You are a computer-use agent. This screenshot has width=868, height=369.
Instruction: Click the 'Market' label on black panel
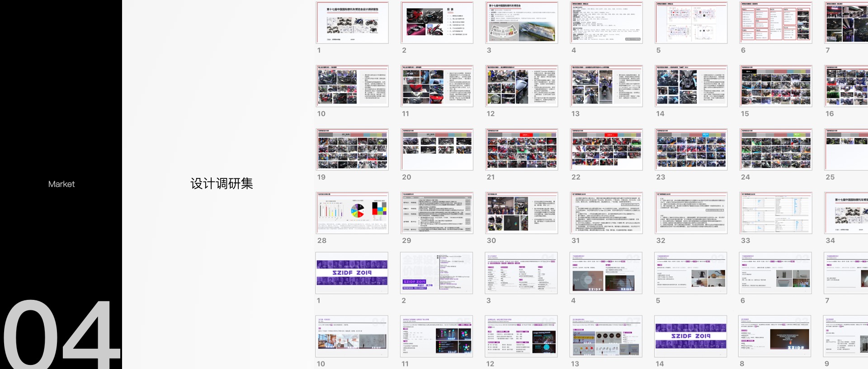(x=61, y=184)
